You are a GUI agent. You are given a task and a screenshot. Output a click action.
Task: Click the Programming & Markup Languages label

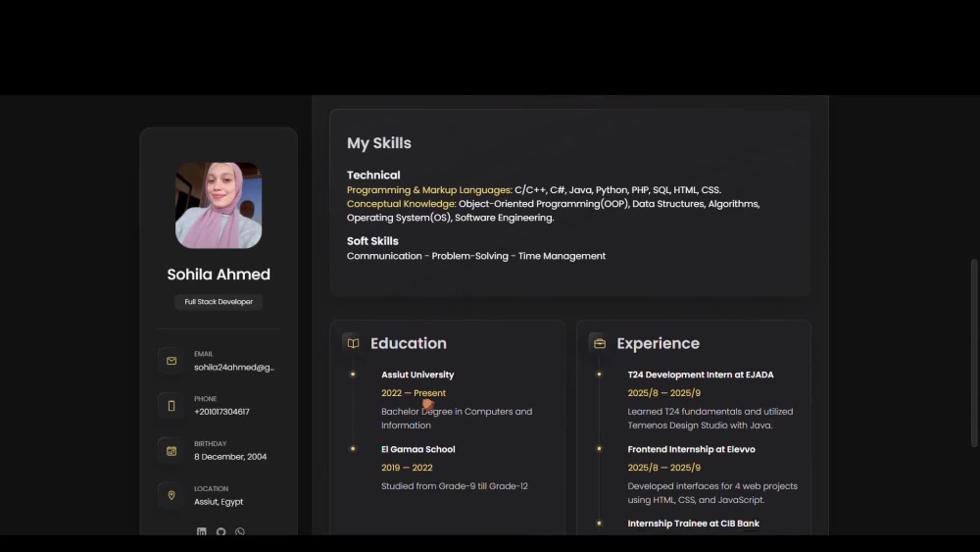[429, 190]
